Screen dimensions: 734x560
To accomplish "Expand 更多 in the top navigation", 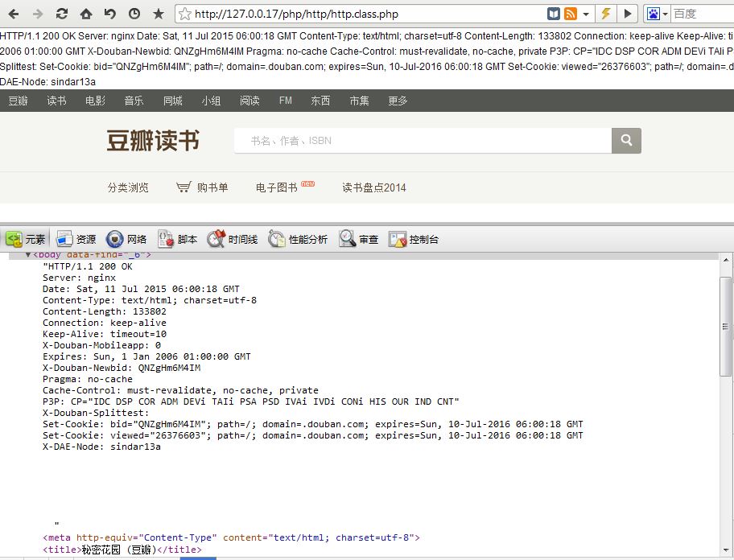I will 398,101.
